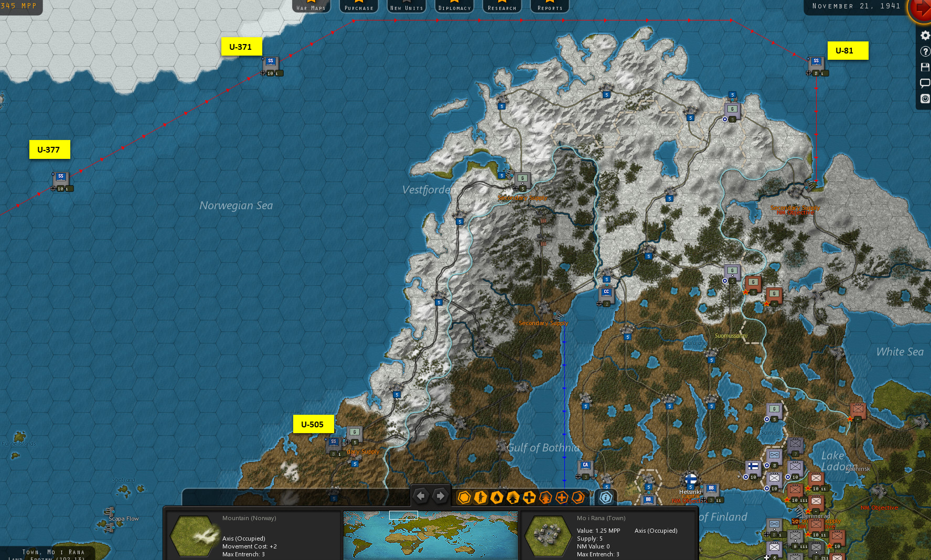The width and height of the screenshot is (931, 560).
Task: Click the Mo i Rana town icon
Action: [548, 536]
